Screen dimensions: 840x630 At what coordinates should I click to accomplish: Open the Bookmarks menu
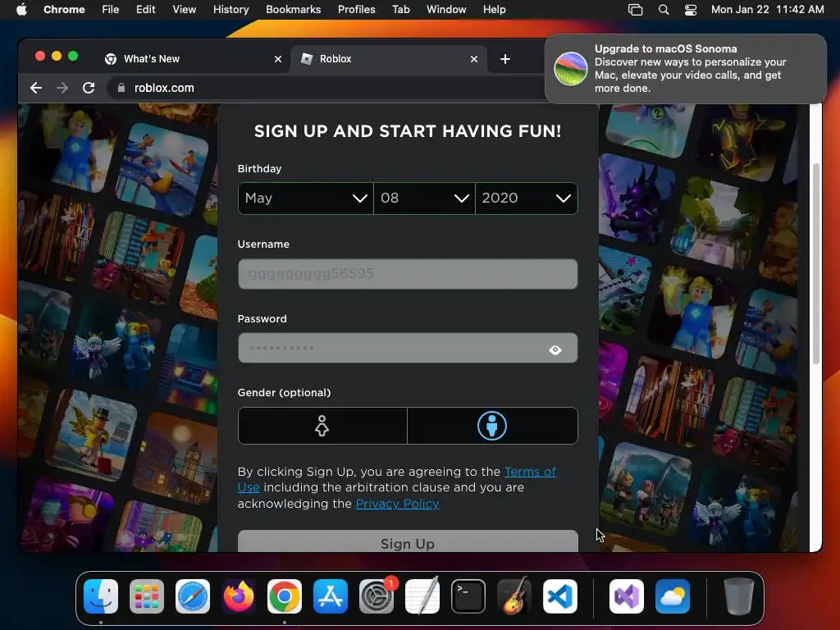pos(293,10)
